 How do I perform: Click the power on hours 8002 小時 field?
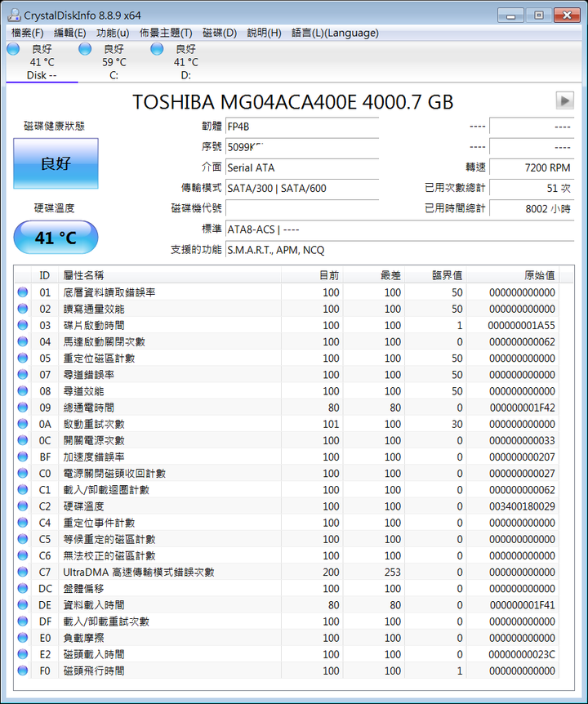(532, 209)
